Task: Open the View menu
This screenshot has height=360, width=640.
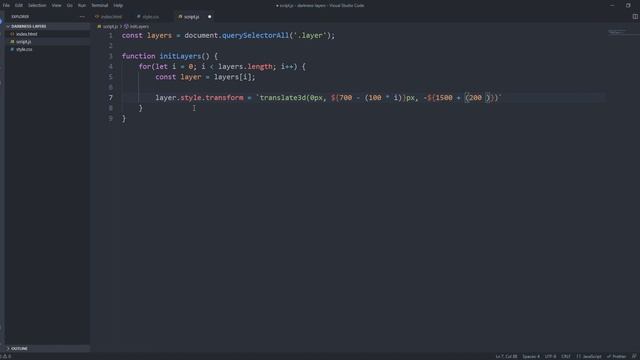Action: coord(56,5)
